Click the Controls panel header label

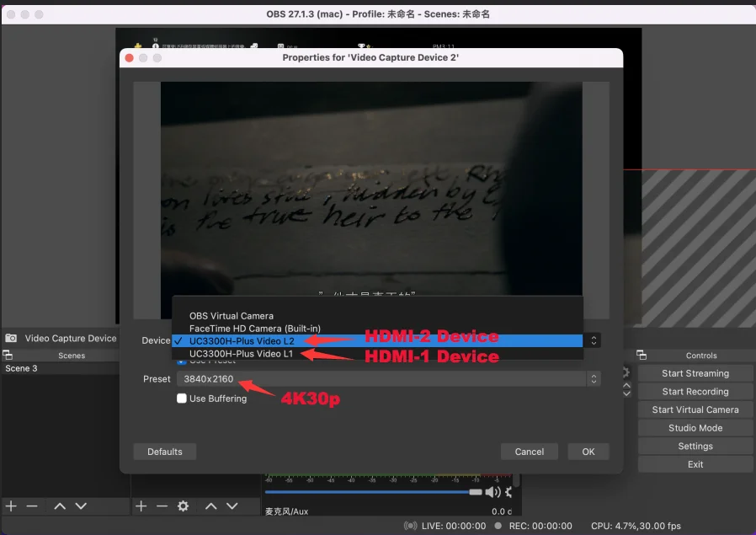pos(701,356)
